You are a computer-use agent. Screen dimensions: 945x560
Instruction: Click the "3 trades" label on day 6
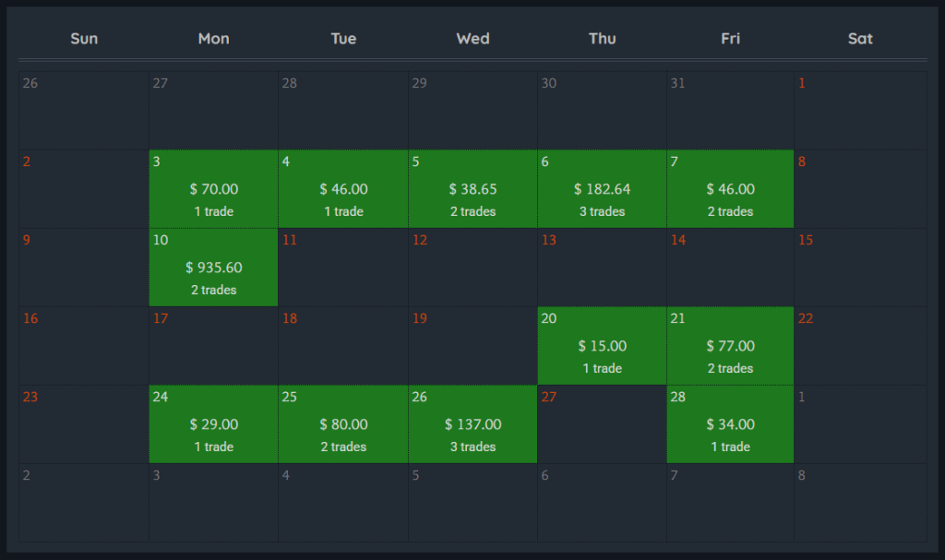point(602,211)
